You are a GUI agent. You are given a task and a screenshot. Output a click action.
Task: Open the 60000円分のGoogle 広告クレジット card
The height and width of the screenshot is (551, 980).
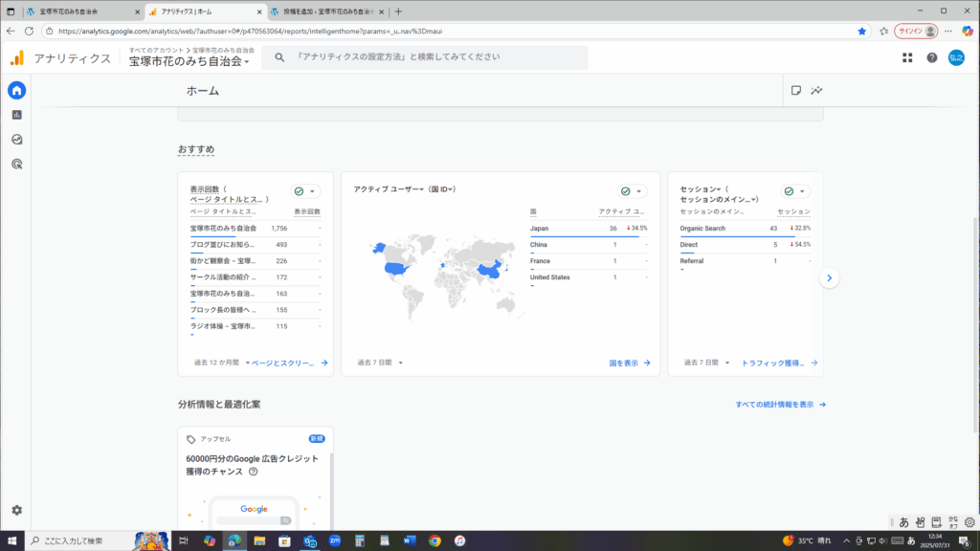pos(255,478)
